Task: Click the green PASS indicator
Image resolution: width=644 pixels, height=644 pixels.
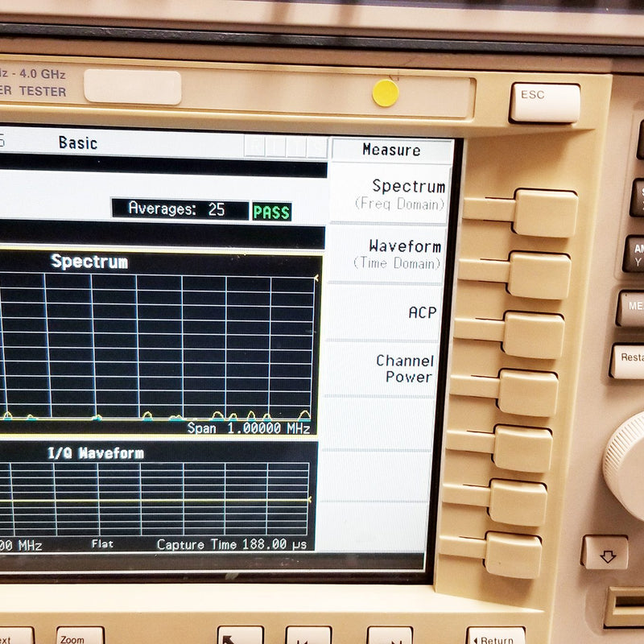Action: [x=272, y=212]
